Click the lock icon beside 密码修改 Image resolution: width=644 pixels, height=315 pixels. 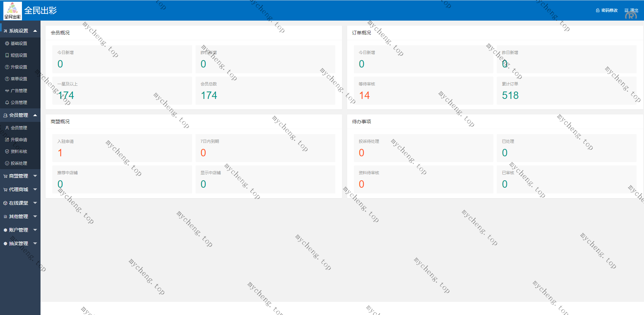pyautogui.click(x=598, y=10)
